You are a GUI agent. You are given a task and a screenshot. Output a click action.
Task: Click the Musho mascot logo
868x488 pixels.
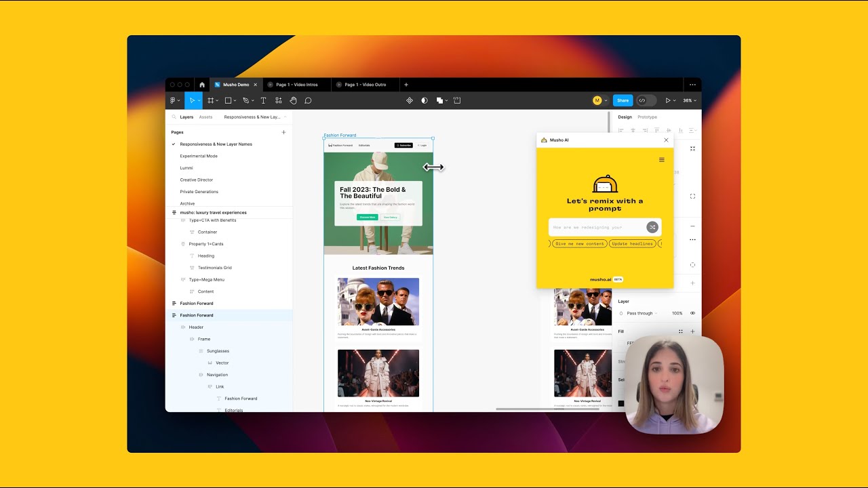point(605,184)
